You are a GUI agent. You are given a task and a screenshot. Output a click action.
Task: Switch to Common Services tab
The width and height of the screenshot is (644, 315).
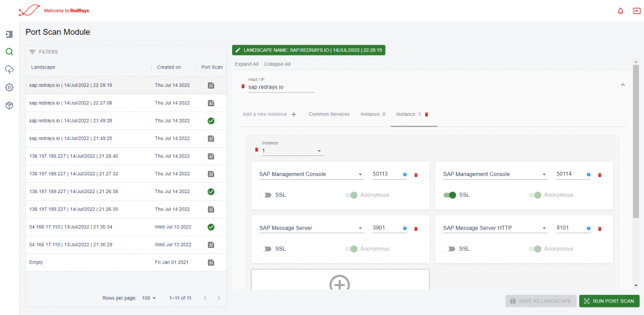[329, 114]
